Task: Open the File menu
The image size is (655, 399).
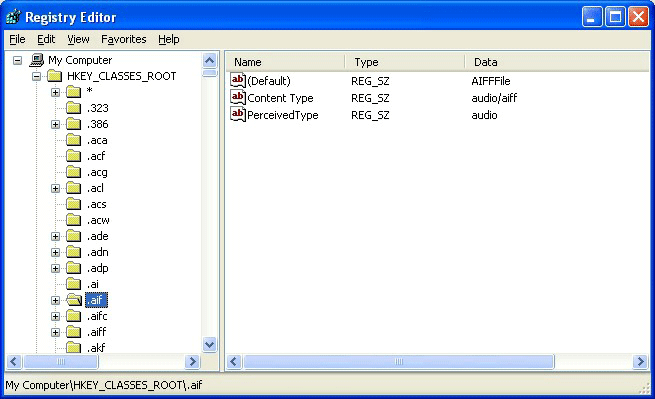Action: pyautogui.click(x=17, y=39)
